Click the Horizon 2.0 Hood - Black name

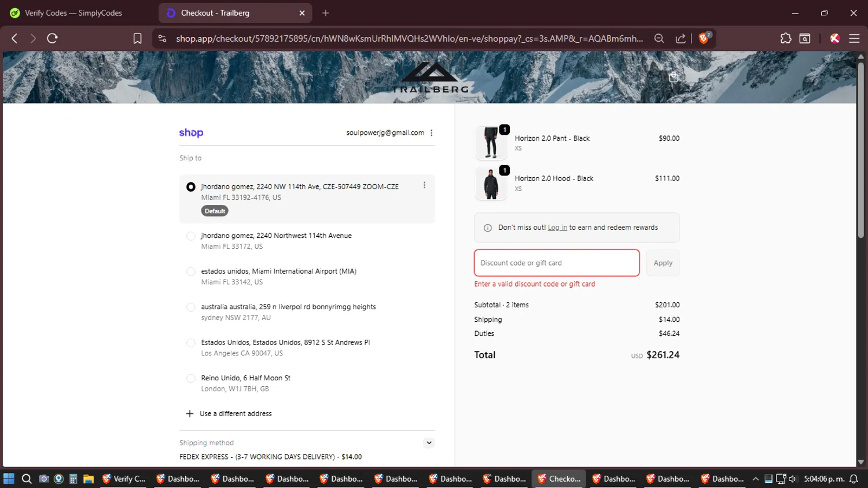(x=554, y=178)
